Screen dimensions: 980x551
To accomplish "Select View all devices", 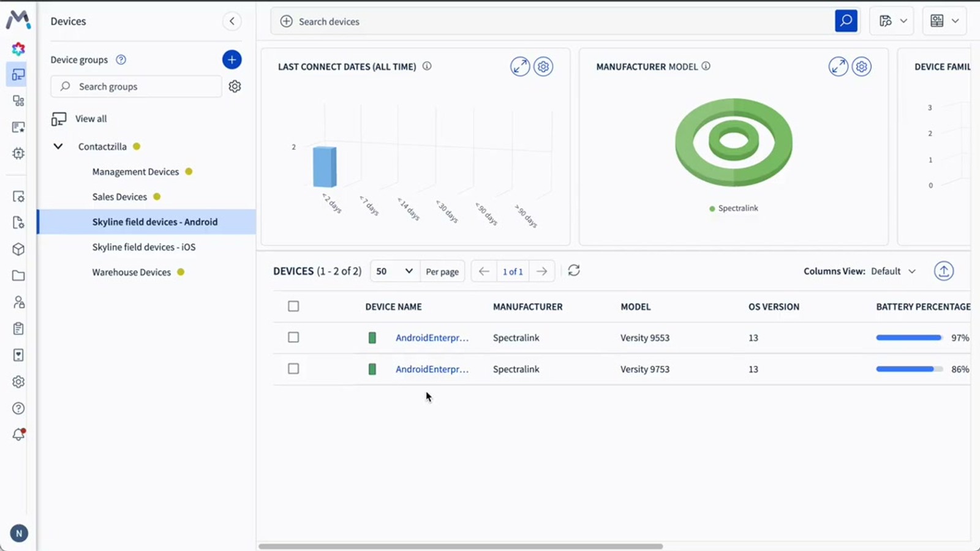I will pyautogui.click(x=91, y=119).
